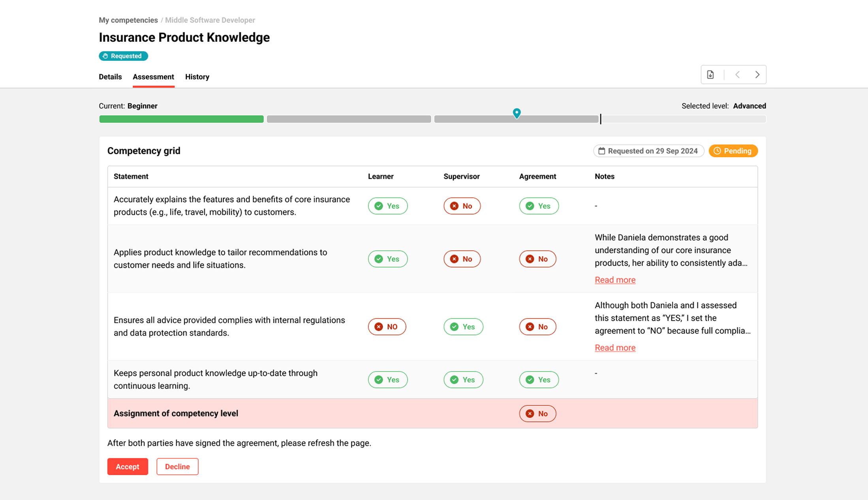Click the red cross icon in Learner's NO pill
This screenshot has height=500, width=868.
379,327
